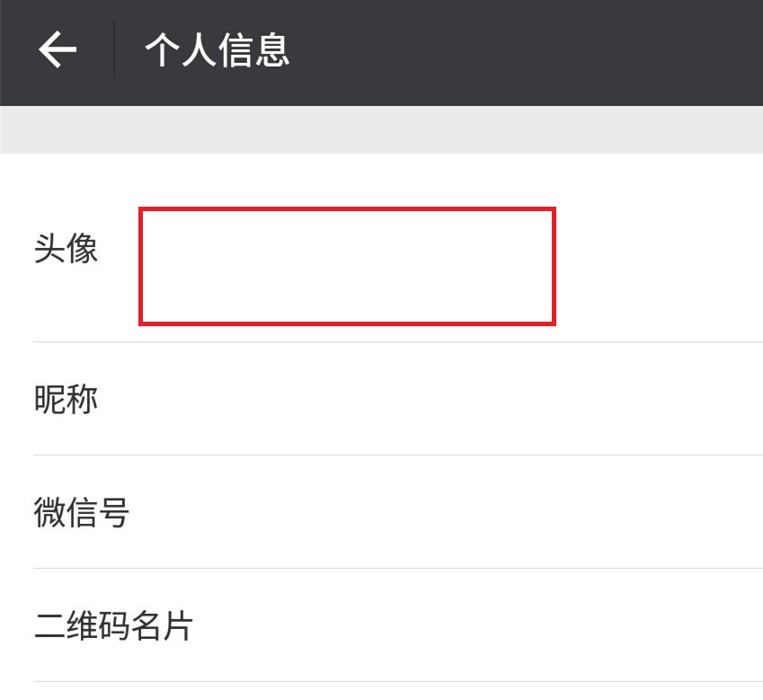Open the 二维码名片 QR code card row
This screenshot has width=763, height=700.
[381, 625]
